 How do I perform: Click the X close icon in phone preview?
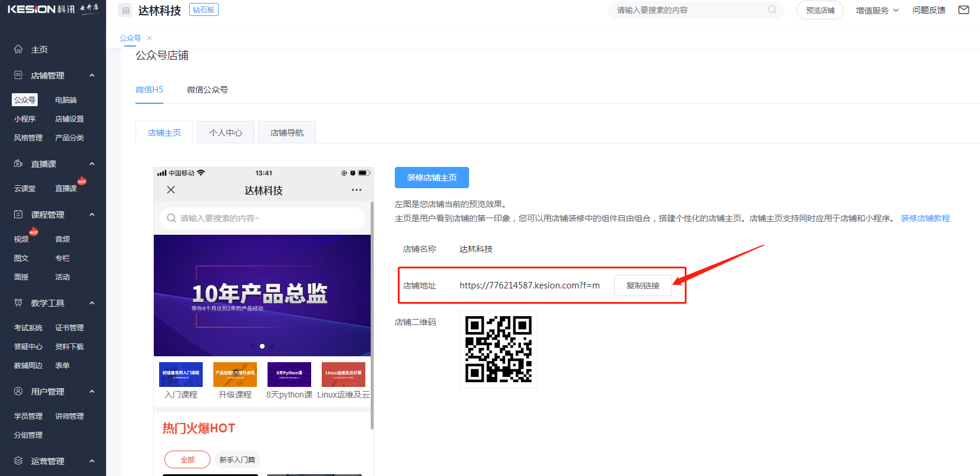(x=171, y=190)
